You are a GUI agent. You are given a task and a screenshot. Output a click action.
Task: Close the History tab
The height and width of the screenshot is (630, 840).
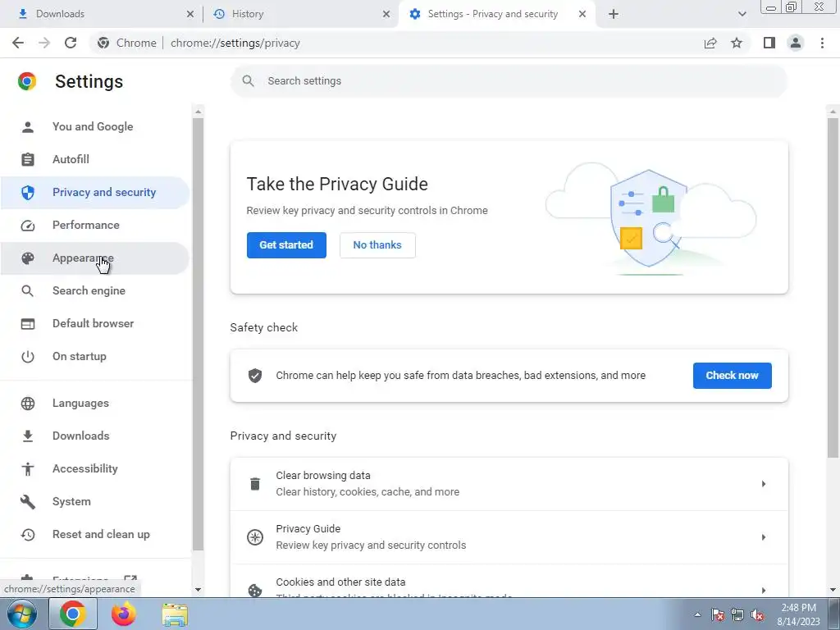(386, 14)
